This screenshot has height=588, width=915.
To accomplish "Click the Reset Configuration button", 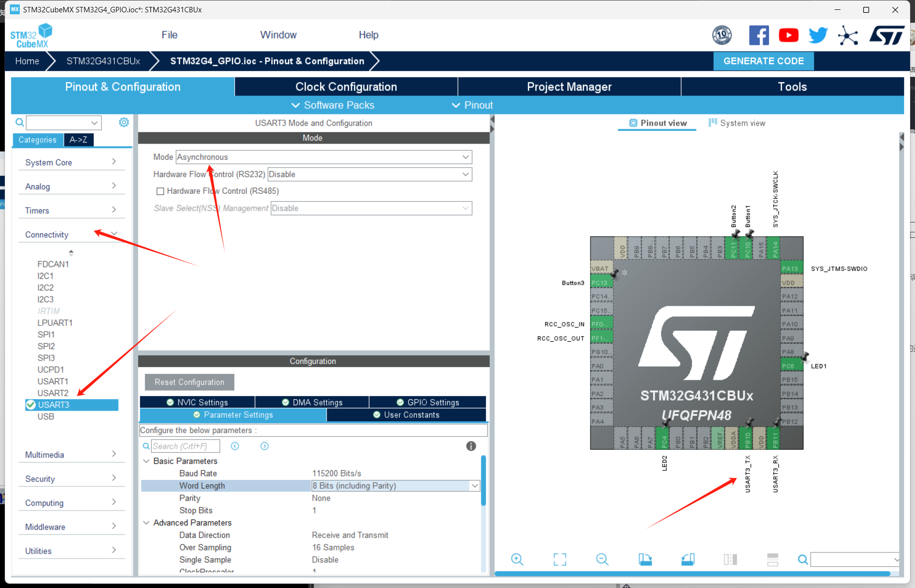I will tap(189, 382).
